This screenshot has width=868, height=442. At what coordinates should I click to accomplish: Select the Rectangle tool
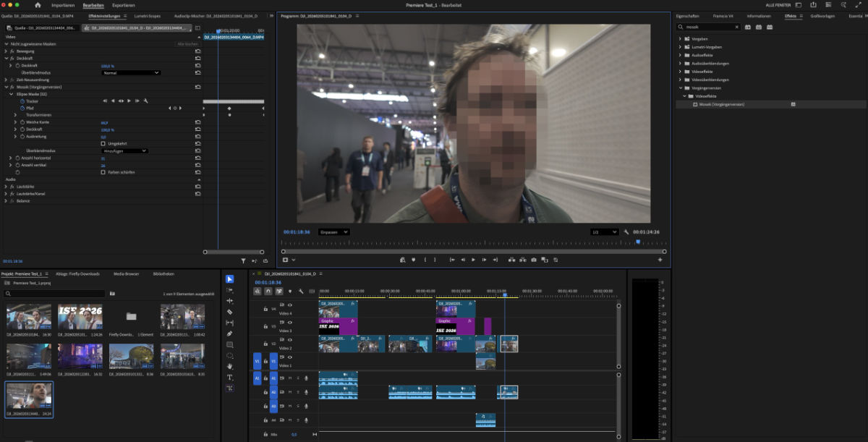click(x=230, y=345)
